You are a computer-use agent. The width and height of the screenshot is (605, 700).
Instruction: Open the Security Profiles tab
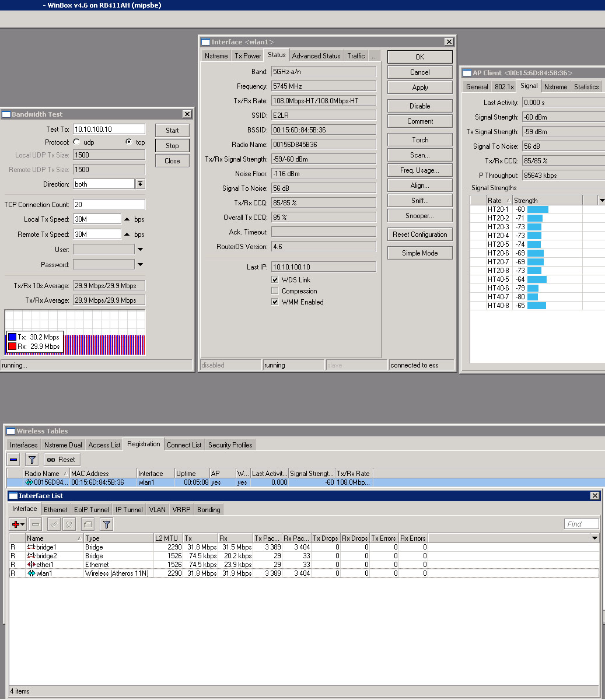(230, 445)
